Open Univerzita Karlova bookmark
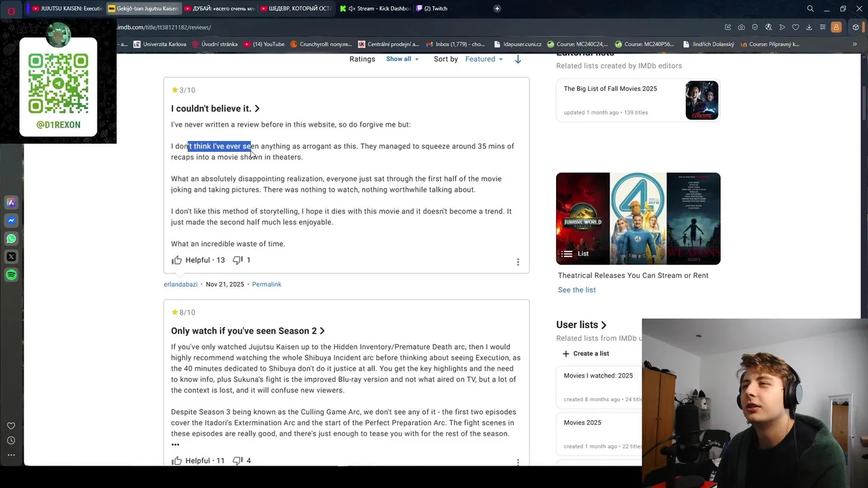This screenshot has height=488, width=868. pos(159,44)
